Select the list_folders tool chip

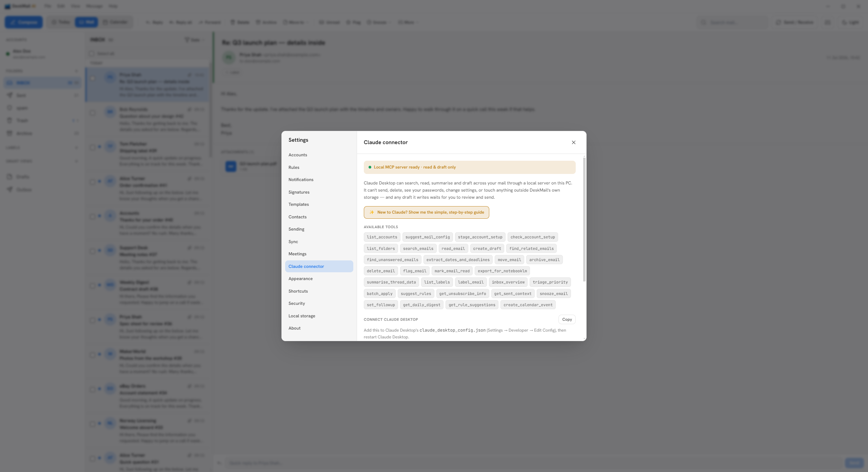point(381,249)
